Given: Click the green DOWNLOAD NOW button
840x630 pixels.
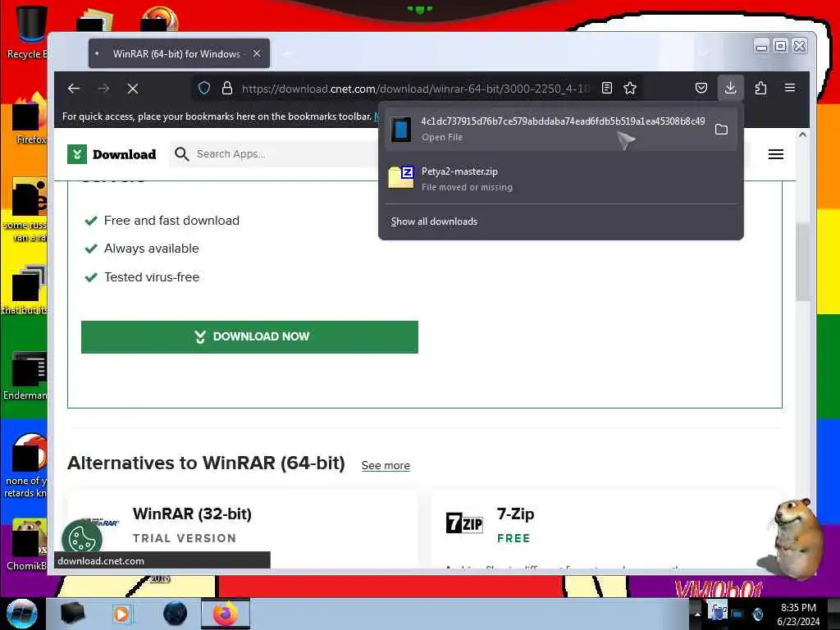Looking at the screenshot, I should 249,337.
